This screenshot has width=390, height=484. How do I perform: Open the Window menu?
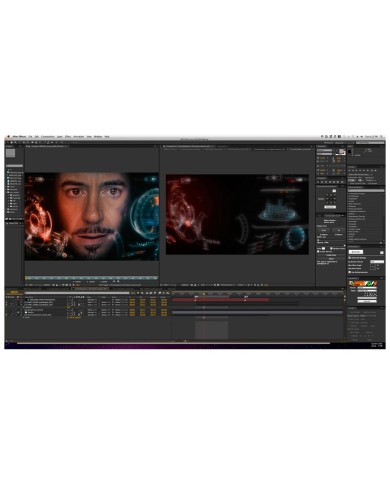[x=98, y=137]
